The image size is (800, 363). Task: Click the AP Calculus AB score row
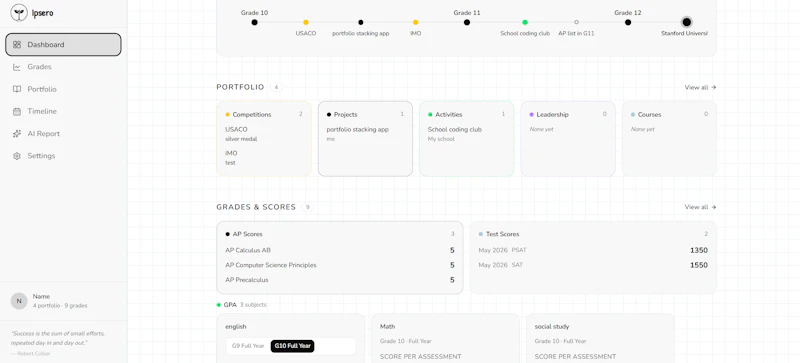click(x=340, y=250)
